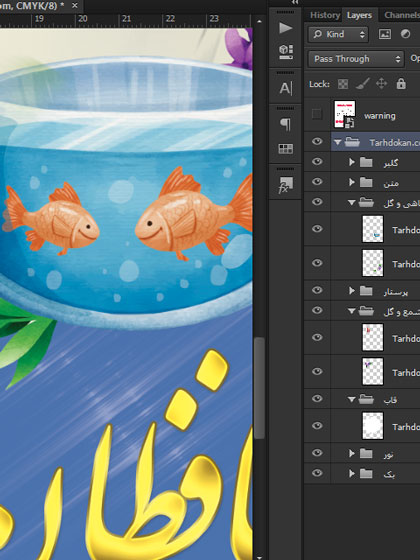Expand the بک group
Image resolution: width=420 pixels, height=560 pixels.
click(x=352, y=474)
